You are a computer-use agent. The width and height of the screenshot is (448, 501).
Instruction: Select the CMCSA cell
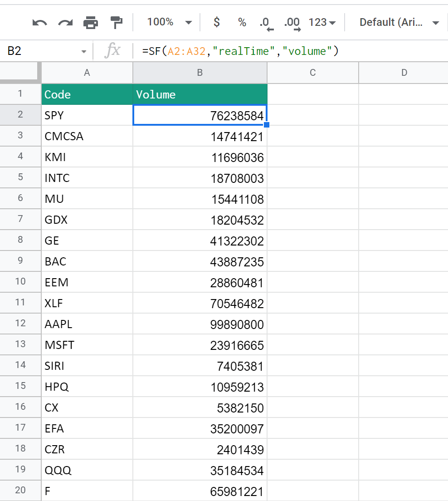pyautogui.click(x=87, y=136)
